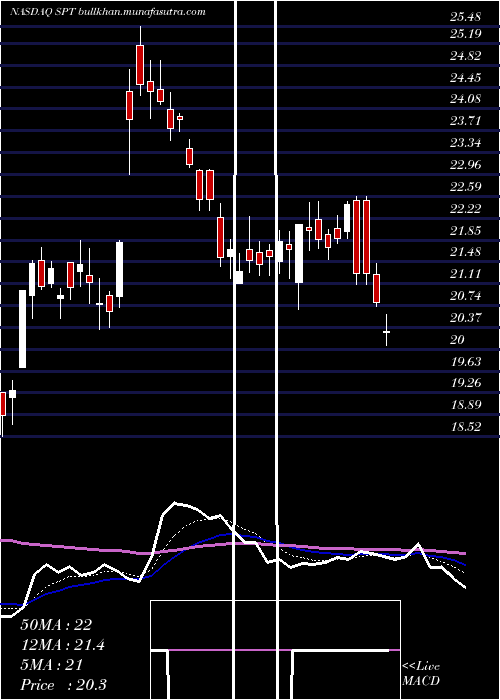Select the 24.08 price axis label
The height and width of the screenshot is (700, 500).
(x=466, y=98)
